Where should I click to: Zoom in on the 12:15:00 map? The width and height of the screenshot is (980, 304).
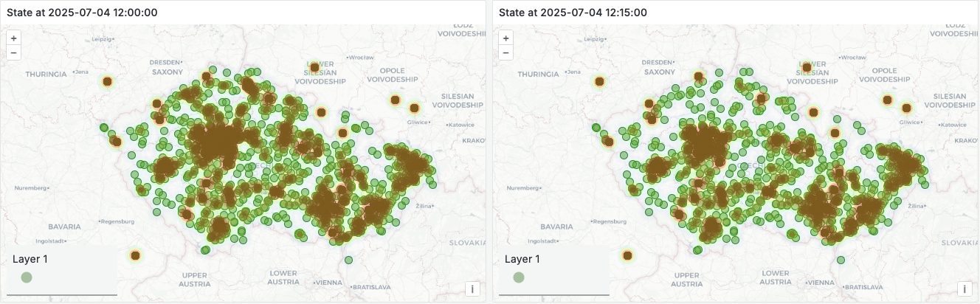click(505, 38)
